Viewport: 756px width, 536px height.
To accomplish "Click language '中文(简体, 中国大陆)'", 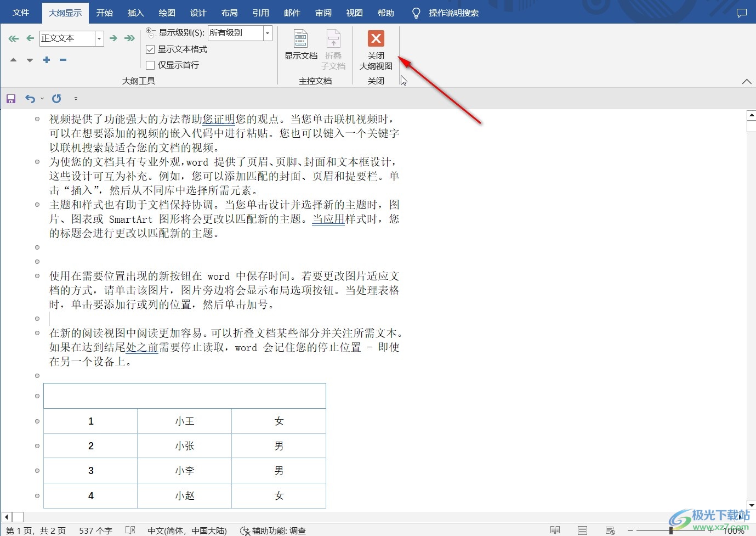I will (187, 531).
